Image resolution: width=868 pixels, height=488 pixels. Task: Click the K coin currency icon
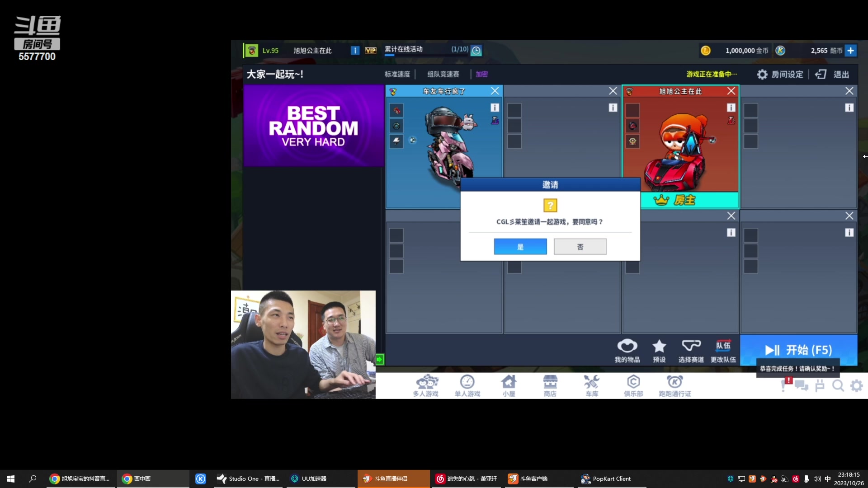pos(780,51)
